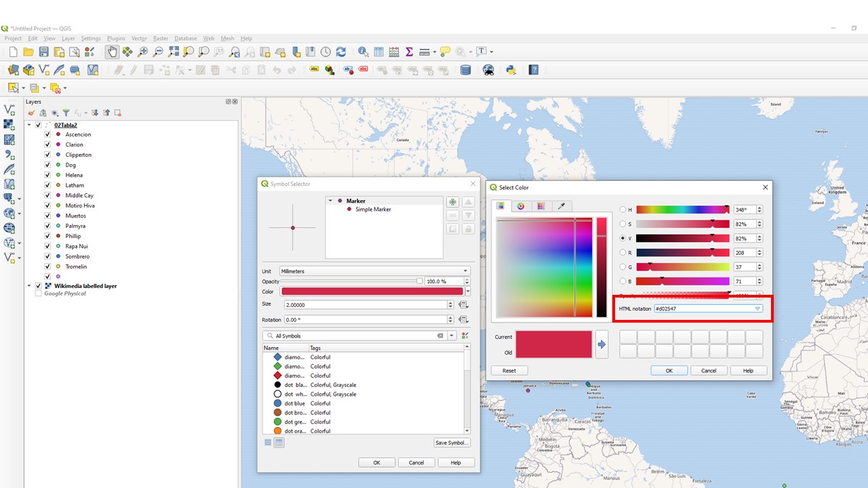Click the Save Symbol button
This screenshot has height=488, width=868.
click(452, 443)
